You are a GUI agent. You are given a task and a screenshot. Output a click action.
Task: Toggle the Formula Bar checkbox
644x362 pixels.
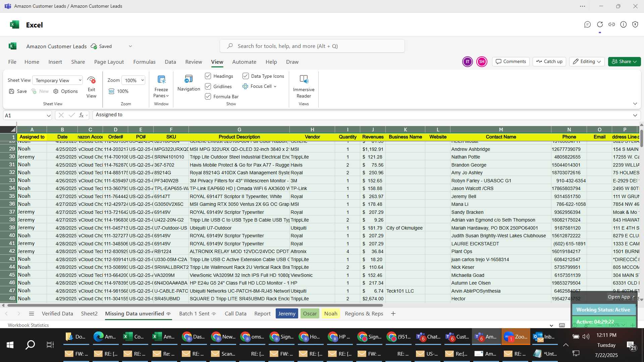tap(208, 97)
